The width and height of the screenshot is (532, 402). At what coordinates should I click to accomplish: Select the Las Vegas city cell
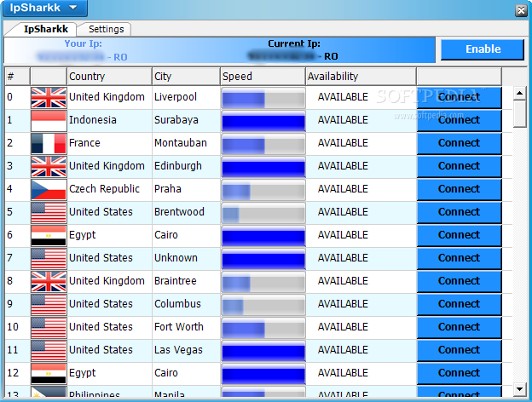tap(186, 350)
